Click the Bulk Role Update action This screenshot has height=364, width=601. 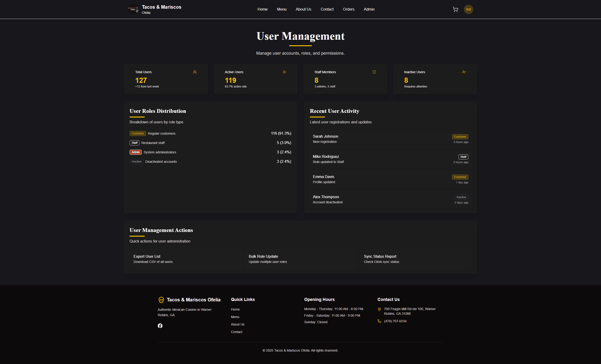pos(300,259)
